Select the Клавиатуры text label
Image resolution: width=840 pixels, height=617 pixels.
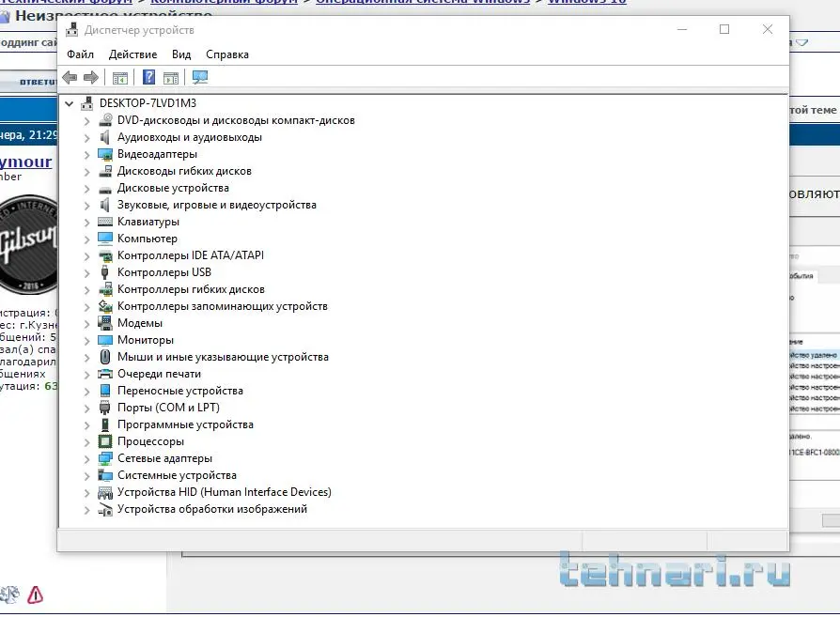[148, 222]
